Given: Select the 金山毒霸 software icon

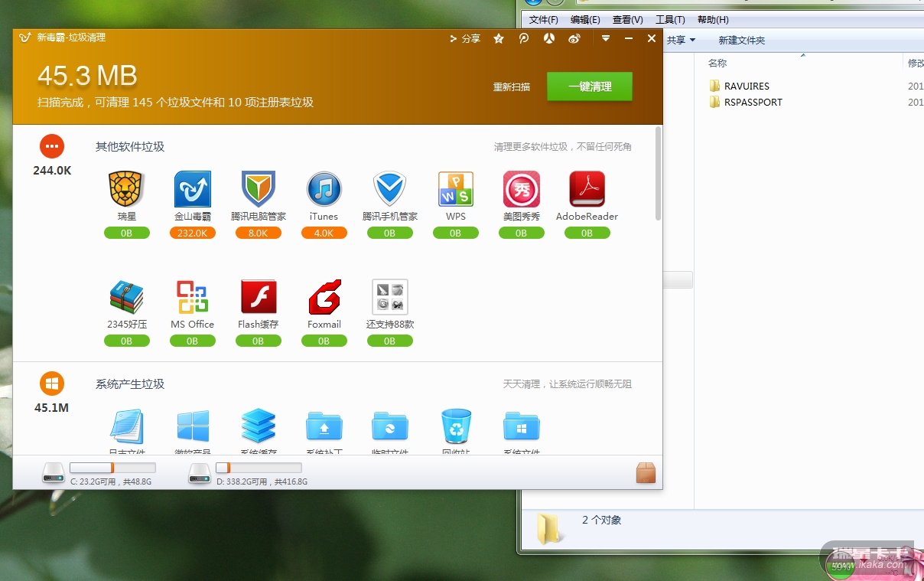Looking at the screenshot, I should point(192,189).
